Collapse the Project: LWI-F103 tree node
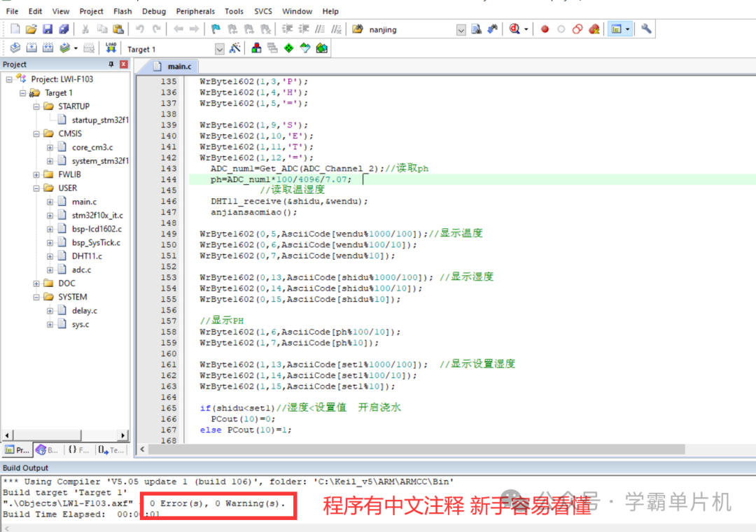Viewport: 756px width, 532px height. pyautogui.click(x=9, y=79)
